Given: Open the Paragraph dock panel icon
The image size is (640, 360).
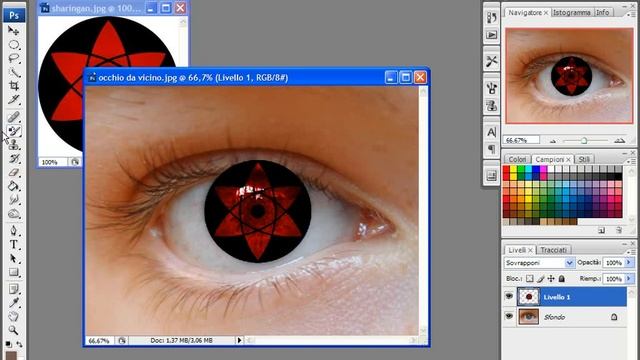Looking at the screenshot, I should (x=491, y=149).
